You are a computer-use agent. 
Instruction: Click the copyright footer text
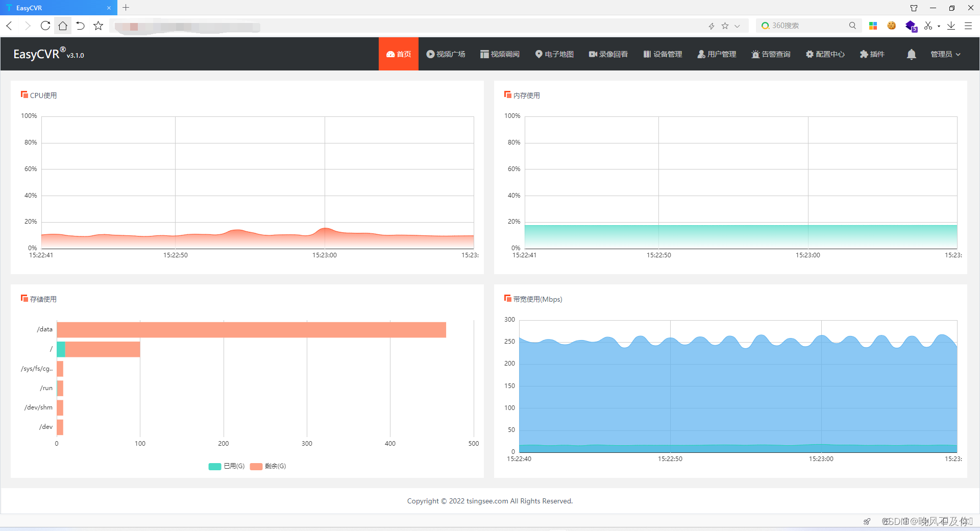click(490, 501)
